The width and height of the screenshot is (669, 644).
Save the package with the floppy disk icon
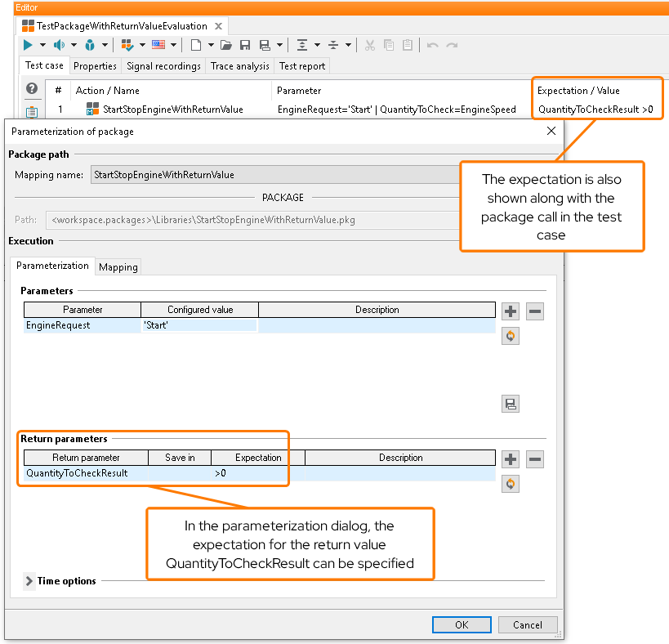coord(245,45)
